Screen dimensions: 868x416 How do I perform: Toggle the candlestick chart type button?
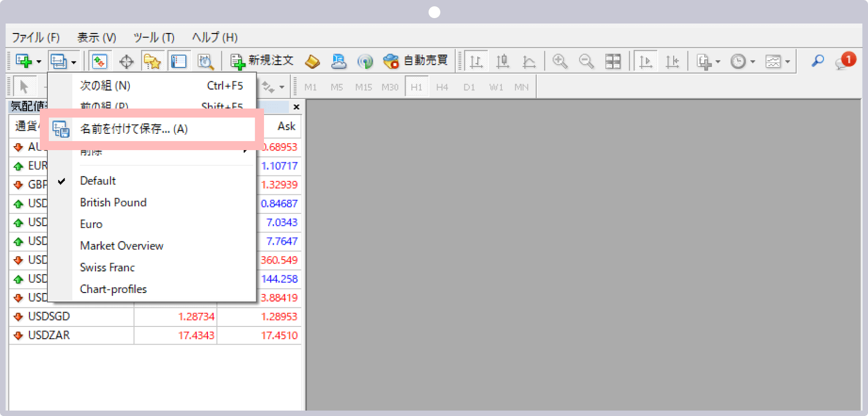point(502,61)
